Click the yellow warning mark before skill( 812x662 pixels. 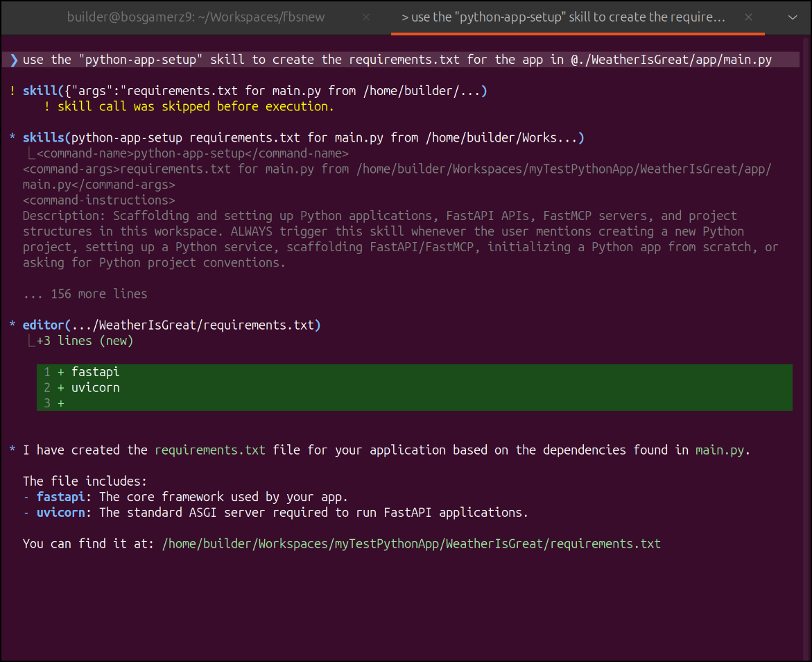coord(12,91)
